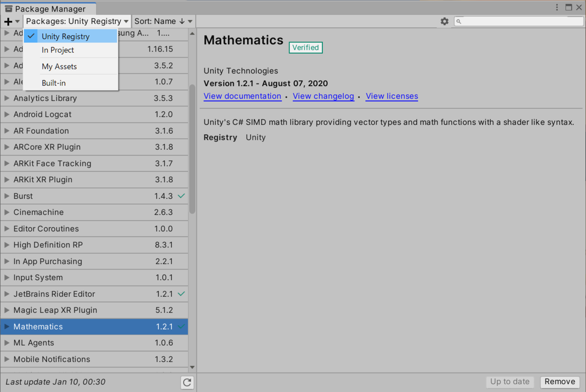Image resolution: width=586 pixels, height=392 pixels.
Task: Maximize the Package Manager window
Action: [568, 7]
